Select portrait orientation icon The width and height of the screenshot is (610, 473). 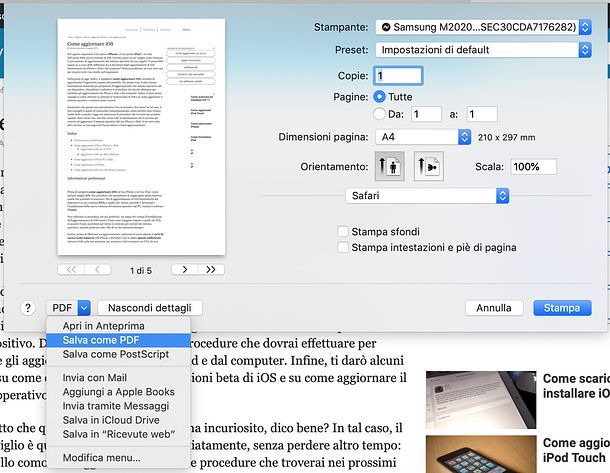389,166
